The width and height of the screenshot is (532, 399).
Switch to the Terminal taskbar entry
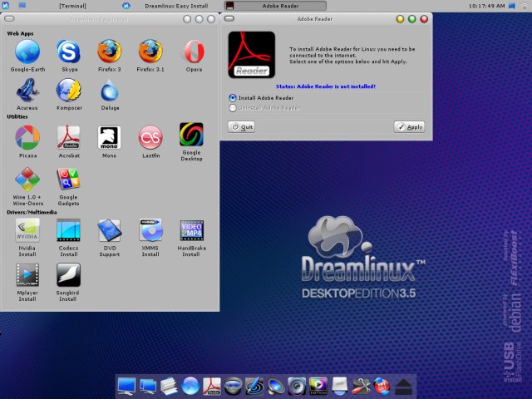tap(72, 6)
